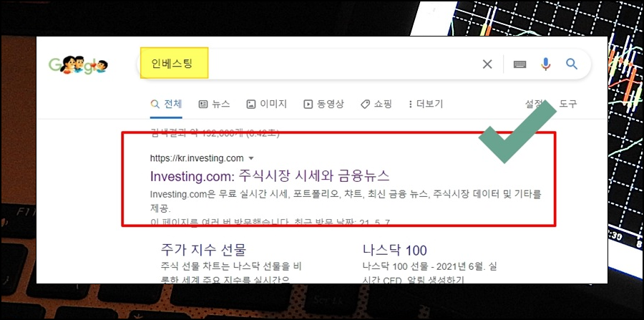This screenshot has height=320, width=644.
Task: Click the 주식 선물 차트는 나스닥 description
Action: (x=231, y=273)
